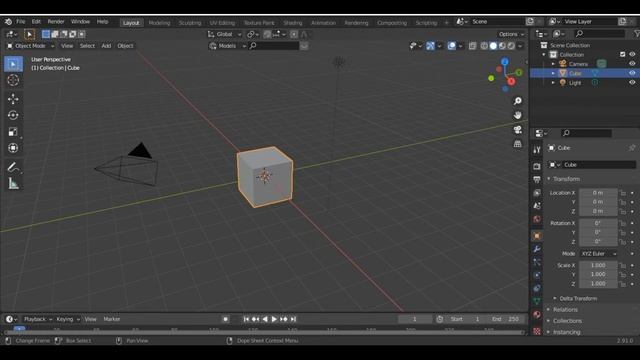Open the Output properties tab

pos(537,180)
